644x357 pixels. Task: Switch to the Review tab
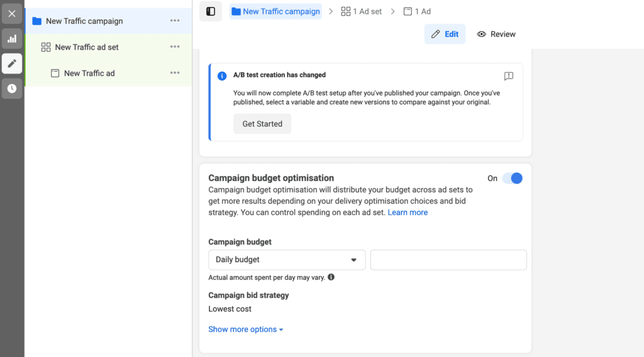point(496,34)
